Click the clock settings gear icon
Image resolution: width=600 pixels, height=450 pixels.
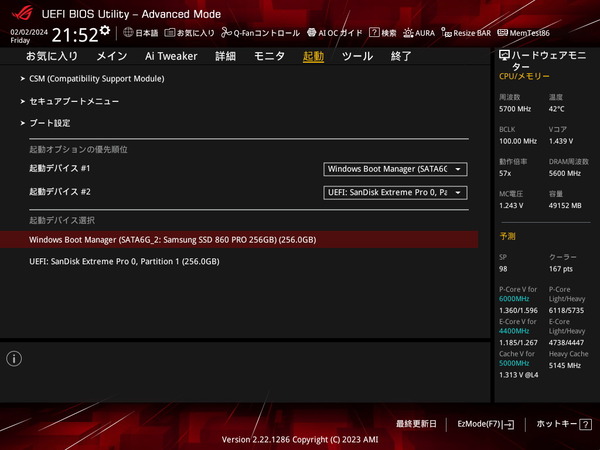pyautogui.click(x=105, y=33)
